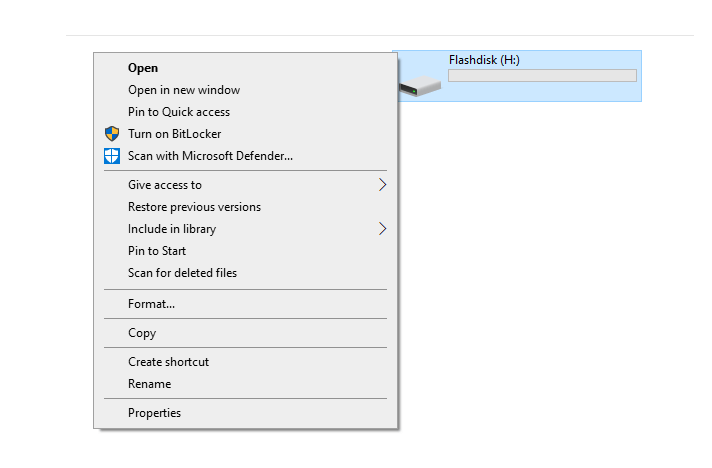
Task: Choose Rename from the context menu
Action: tap(245, 384)
